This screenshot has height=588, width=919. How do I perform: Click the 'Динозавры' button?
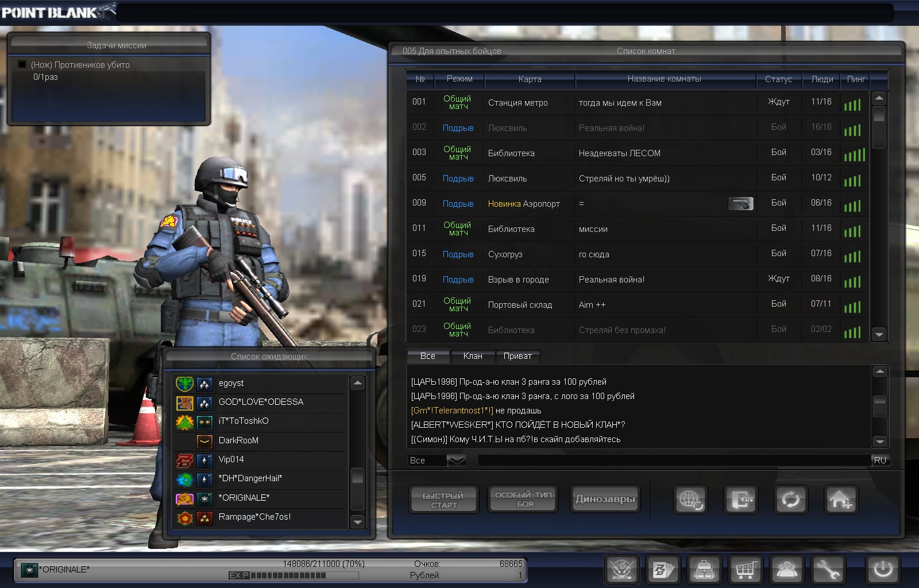click(x=605, y=499)
